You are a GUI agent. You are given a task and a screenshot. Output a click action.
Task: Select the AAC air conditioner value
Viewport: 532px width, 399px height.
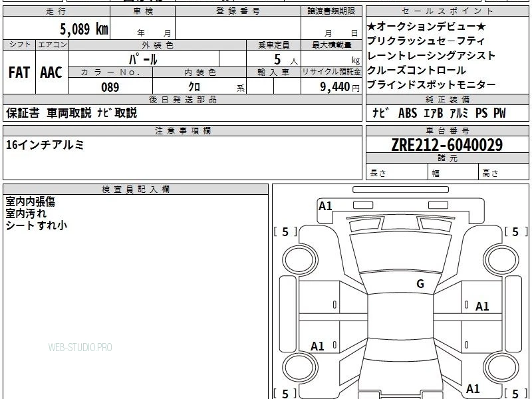[51, 72]
